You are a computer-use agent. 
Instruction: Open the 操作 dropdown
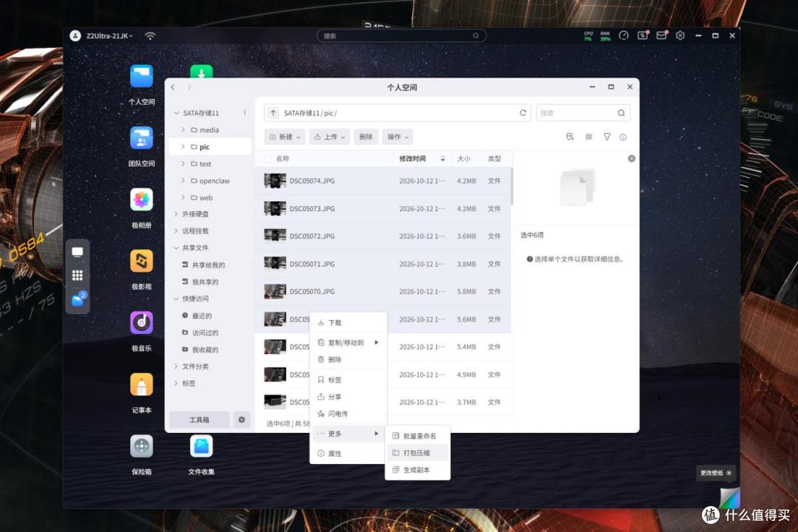point(398,137)
